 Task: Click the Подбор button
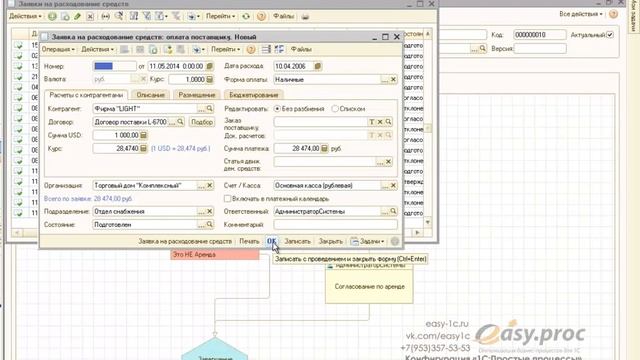coord(202,122)
